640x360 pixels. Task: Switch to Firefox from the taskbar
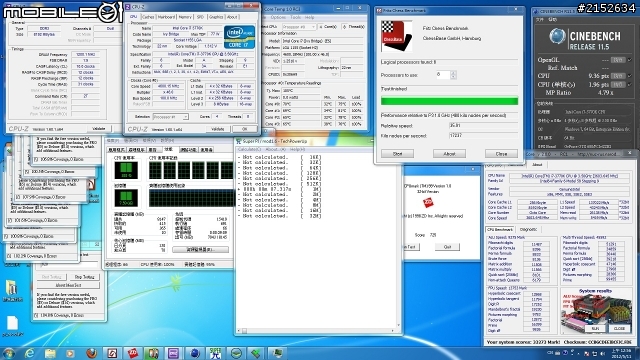pyautogui.click(x=91, y=353)
